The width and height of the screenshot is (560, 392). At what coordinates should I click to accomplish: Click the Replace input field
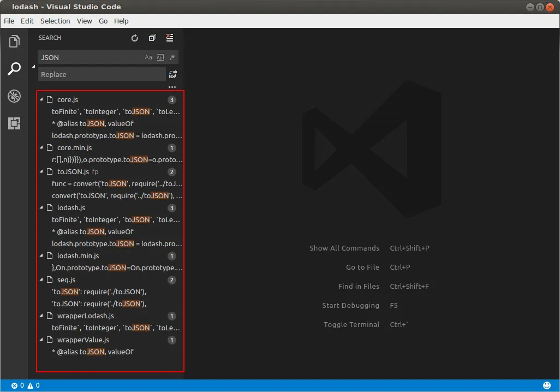click(x=102, y=74)
